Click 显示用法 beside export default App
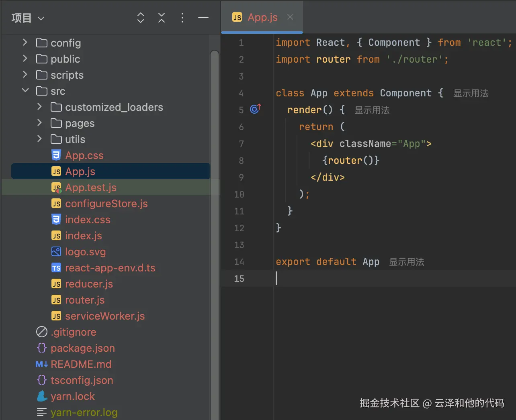The width and height of the screenshot is (516, 420). pyautogui.click(x=406, y=262)
